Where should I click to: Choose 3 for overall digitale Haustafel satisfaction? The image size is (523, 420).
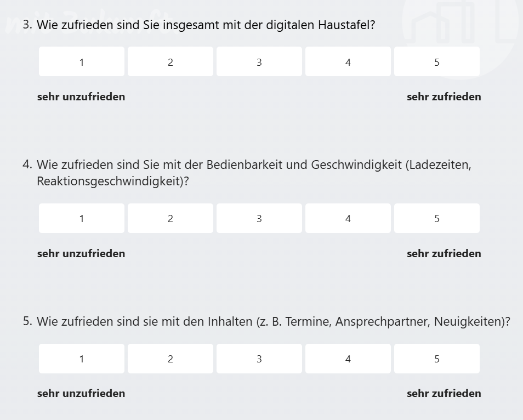(x=259, y=62)
